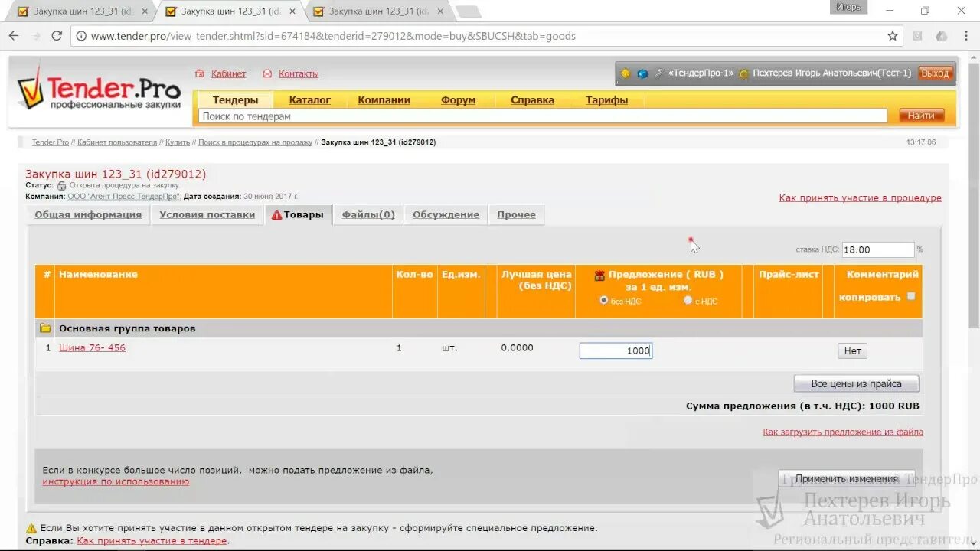Viewport: 980px width, 551px height.
Task: Go back with the browser back arrow
Action: [14, 36]
